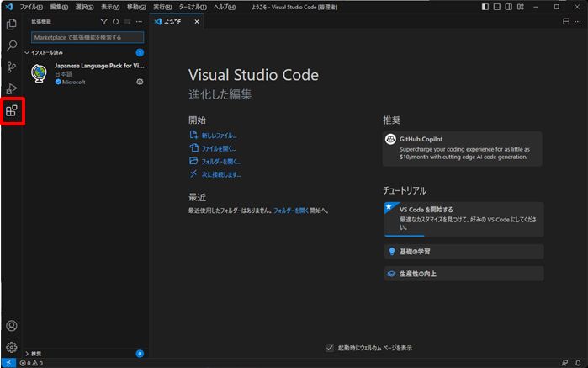Image resolution: width=588 pixels, height=368 pixels.
Task: Click フォルダーを開く link in the 最近 section
Action: point(291,211)
